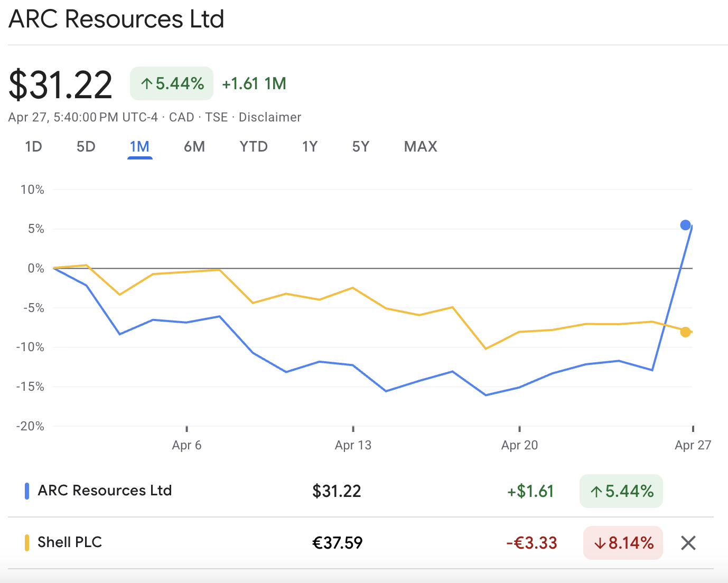Remove Shell PLC from comparison
This screenshot has height=583, width=728.
pyautogui.click(x=688, y=543)
